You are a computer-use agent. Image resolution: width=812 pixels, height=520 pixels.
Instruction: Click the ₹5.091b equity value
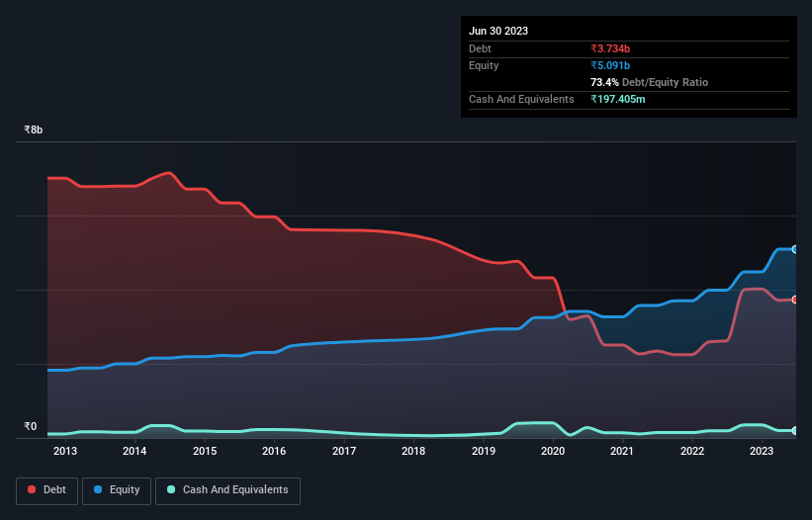[x=610, y=65]
